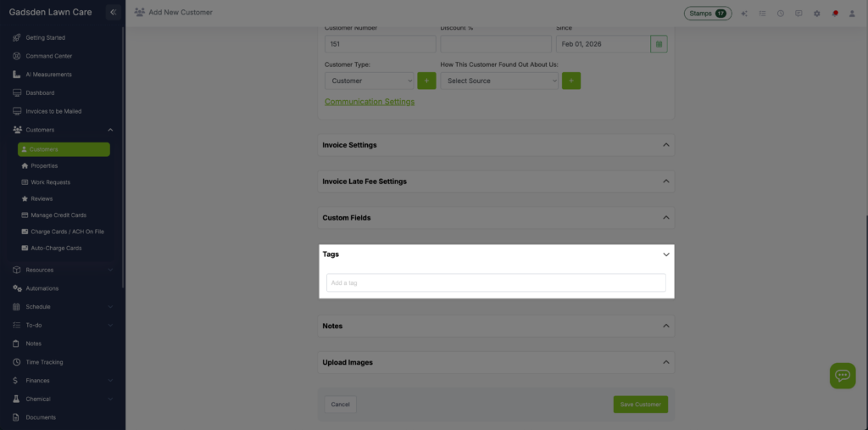
Task: Open settings gear icon in top bar
Action: (816, 14)
